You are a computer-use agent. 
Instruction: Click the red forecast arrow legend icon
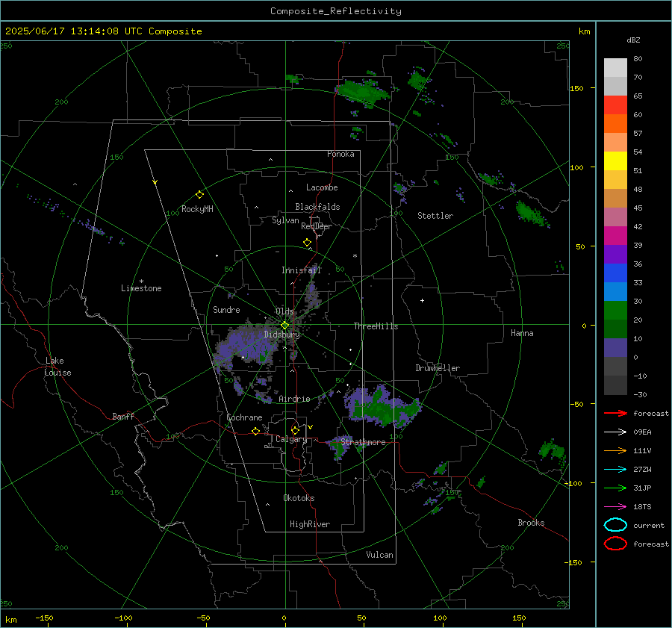tap(615, 413)
